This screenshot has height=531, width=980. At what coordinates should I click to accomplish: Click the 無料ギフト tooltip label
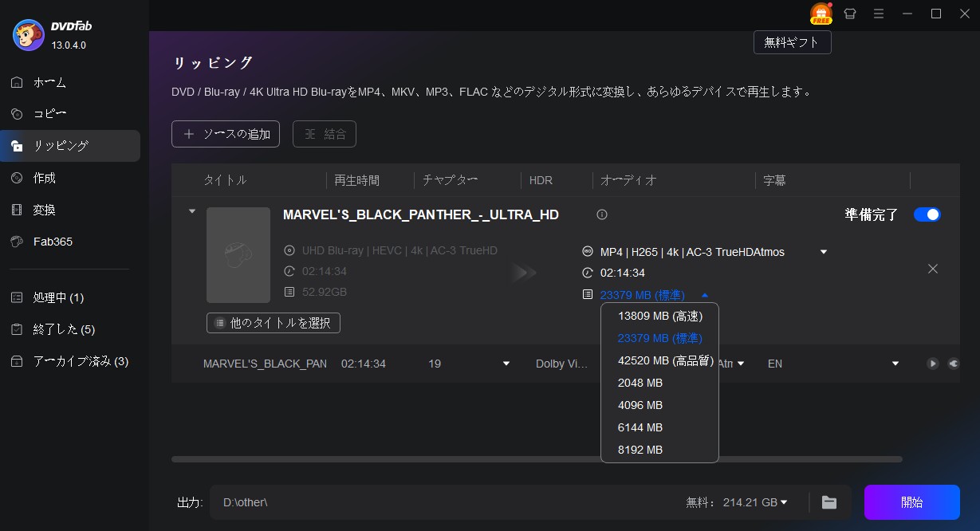(x=792, y=42)
